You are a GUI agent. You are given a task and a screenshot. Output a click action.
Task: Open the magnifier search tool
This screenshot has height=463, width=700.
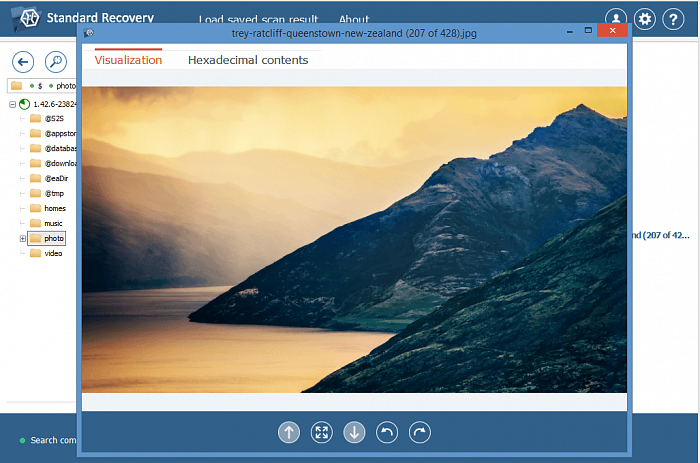(55, 62)
